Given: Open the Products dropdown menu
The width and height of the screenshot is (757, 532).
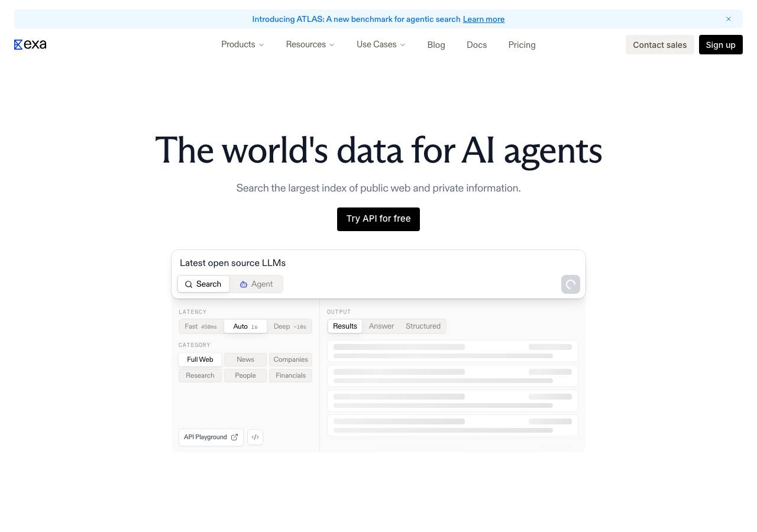Looking at the screenshot, I should pyautogui.click(x=242, y=45).
